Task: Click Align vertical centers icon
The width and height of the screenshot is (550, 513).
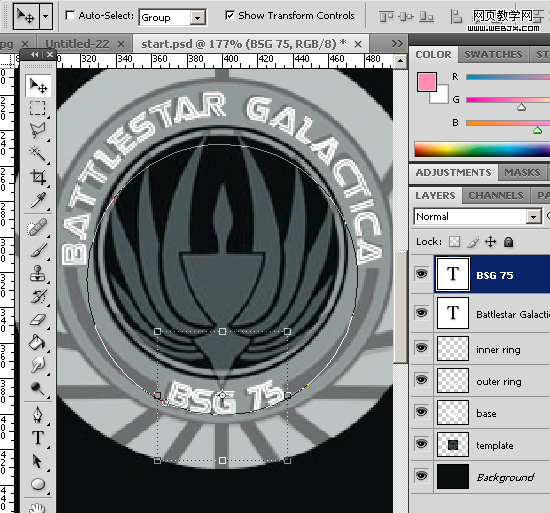Action: 407,16
